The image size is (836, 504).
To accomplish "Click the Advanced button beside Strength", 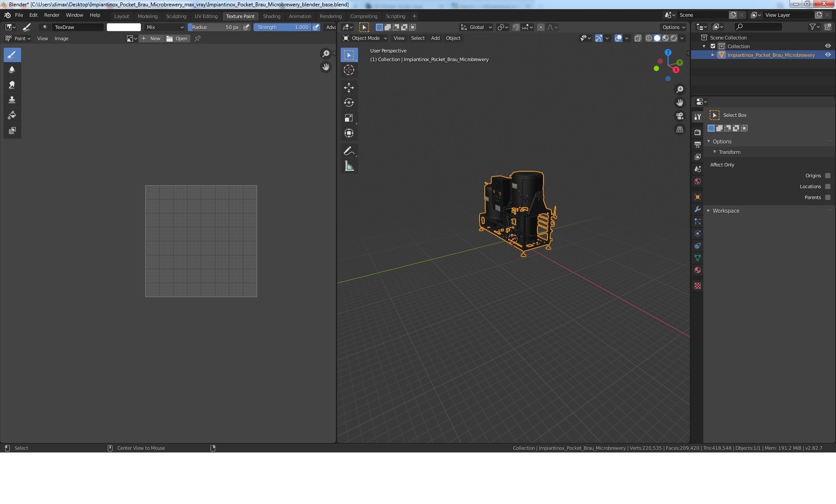I will 330,27.
